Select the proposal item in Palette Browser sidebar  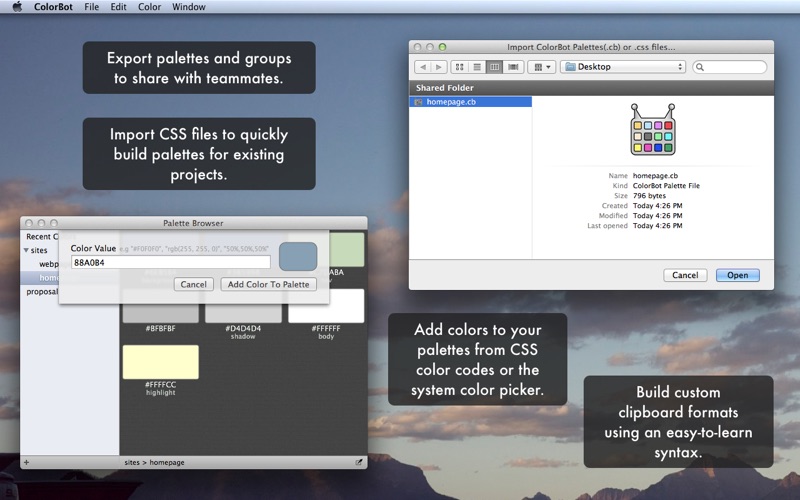[42, 292]
